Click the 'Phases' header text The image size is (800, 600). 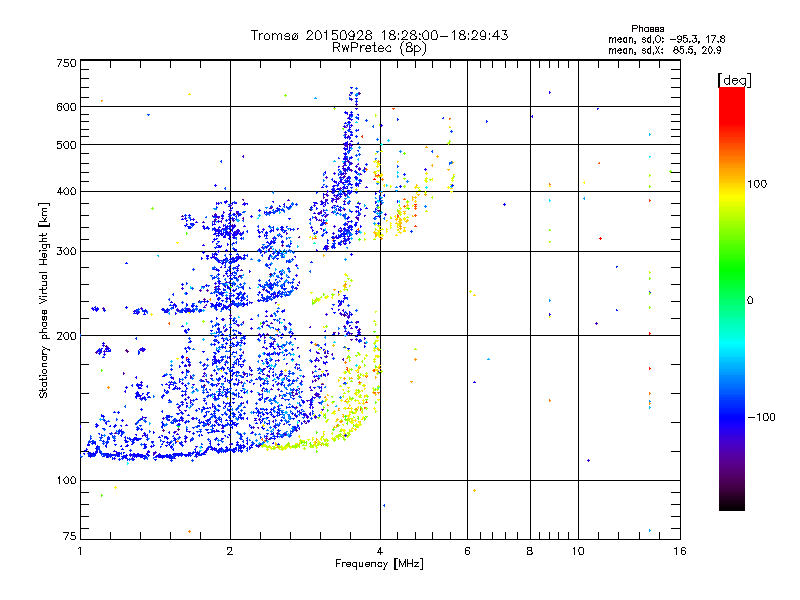pyautogui.click(x=647, y=29)
